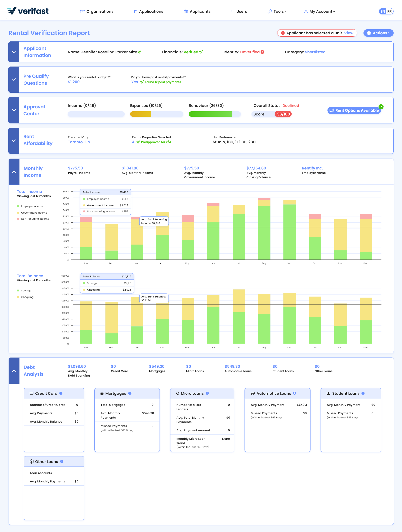Click the 36/100 score badge
The height and width of the screenshot is (532, 402).
[x=283, y=114]
